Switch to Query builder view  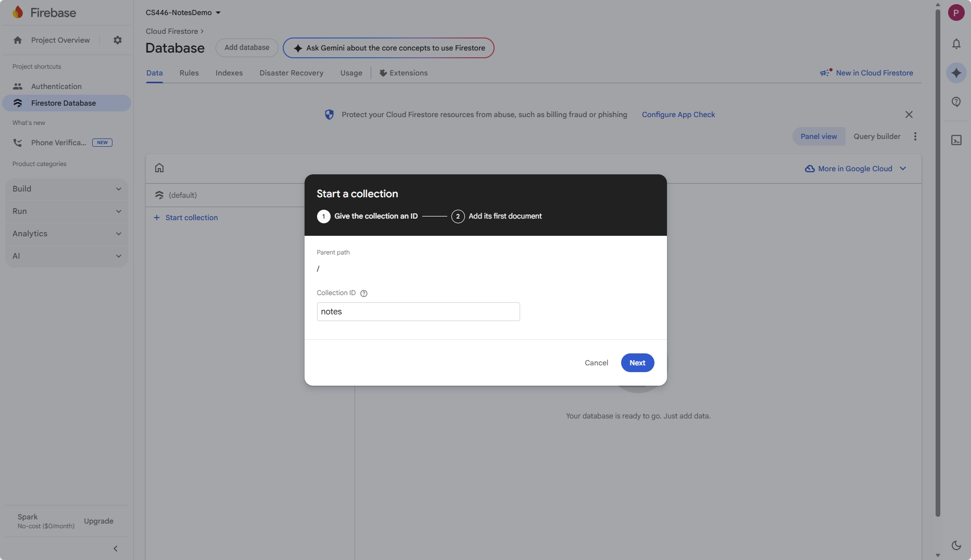click(x=876, y=136)
